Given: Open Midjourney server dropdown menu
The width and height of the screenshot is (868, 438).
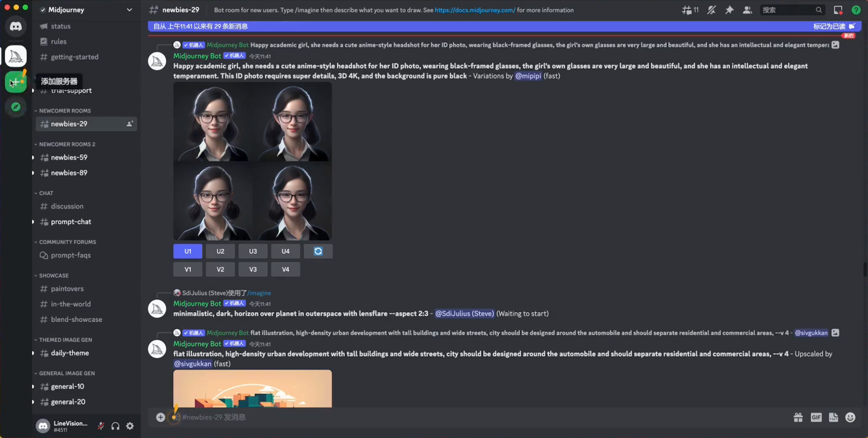Looking at the screenshot, I should 129,10.
